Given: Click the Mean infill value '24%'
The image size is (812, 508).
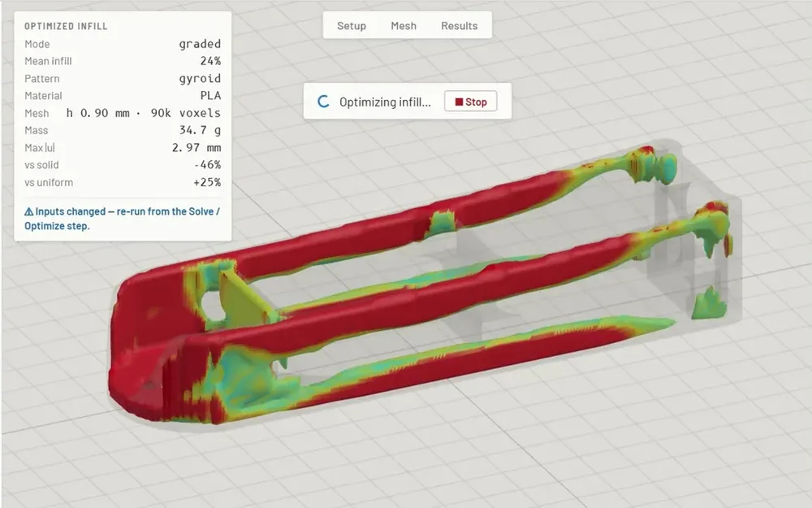Looking at the screenshot, I should click(x=210, y=61).
